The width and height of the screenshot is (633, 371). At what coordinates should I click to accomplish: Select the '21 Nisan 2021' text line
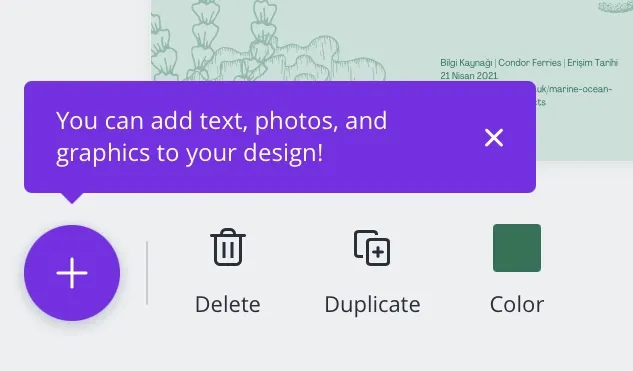click(x=469, y=75)
